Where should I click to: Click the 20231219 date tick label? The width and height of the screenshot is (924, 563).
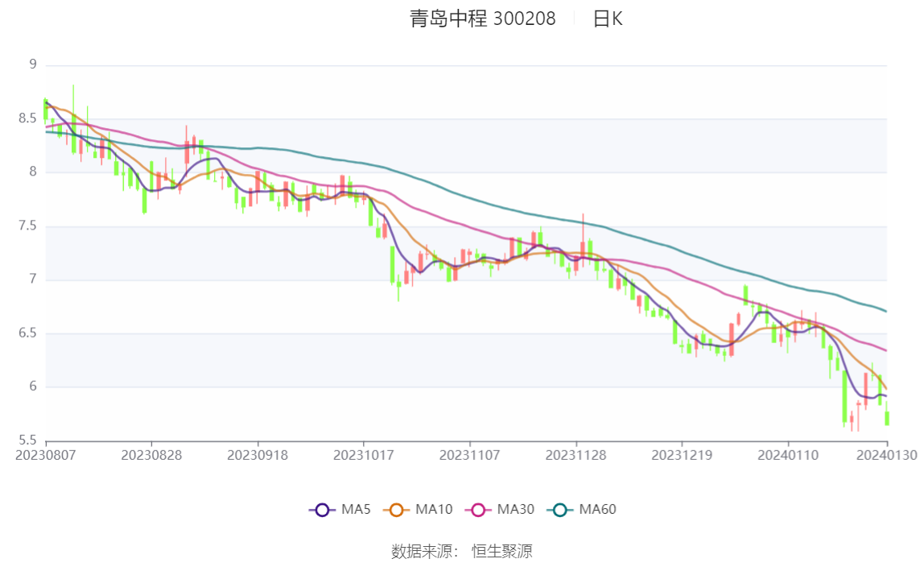tap(683, 455)
